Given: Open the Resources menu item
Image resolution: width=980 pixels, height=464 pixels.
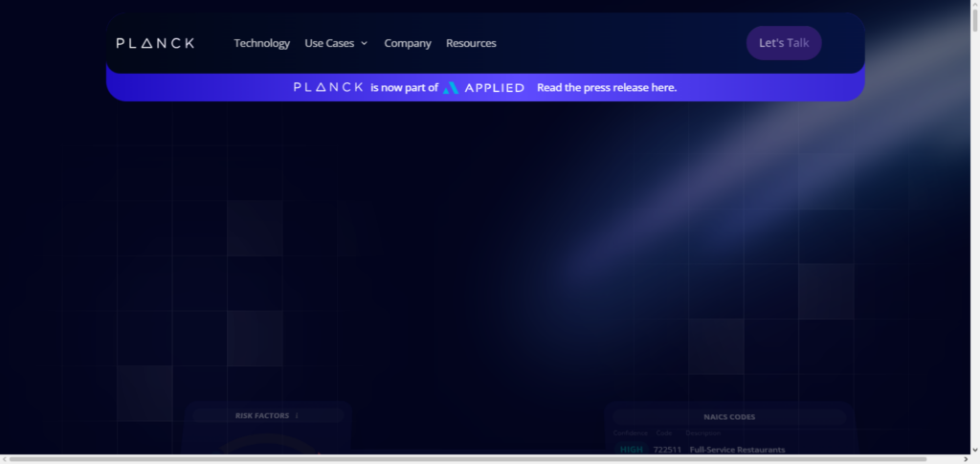Looking at the screenshot, I should click(x=471, y=43).
